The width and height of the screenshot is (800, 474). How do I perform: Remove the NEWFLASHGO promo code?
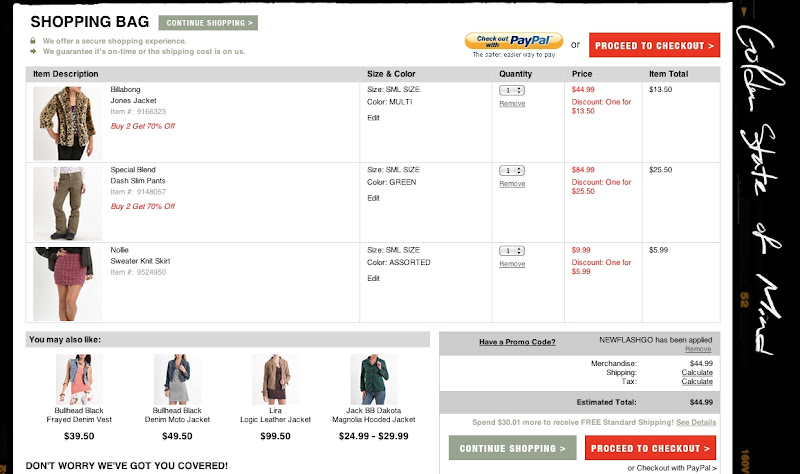click(698, 349)
